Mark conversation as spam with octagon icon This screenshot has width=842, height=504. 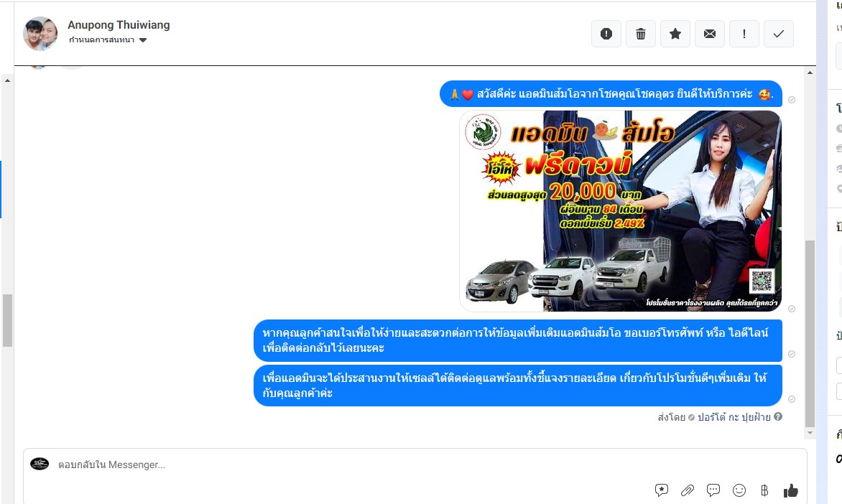(606, 34)
